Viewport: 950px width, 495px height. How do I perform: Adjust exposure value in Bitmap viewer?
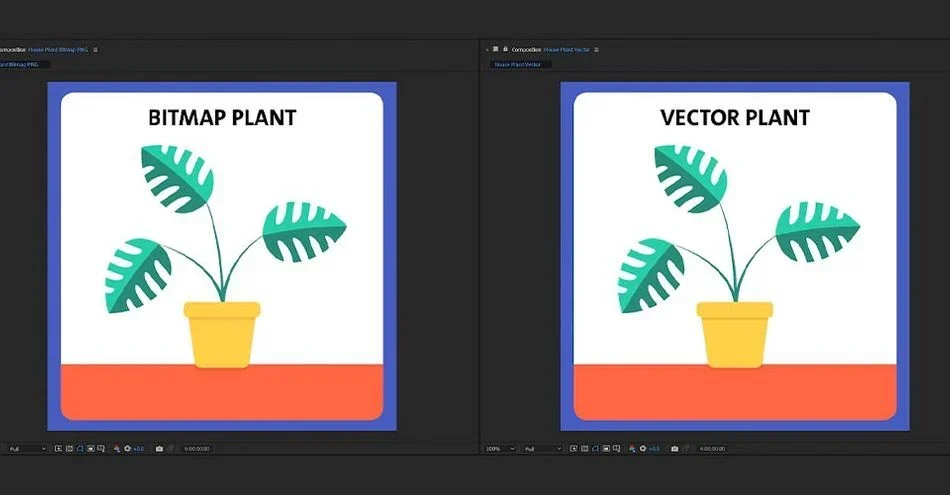(x=139, y=449)
